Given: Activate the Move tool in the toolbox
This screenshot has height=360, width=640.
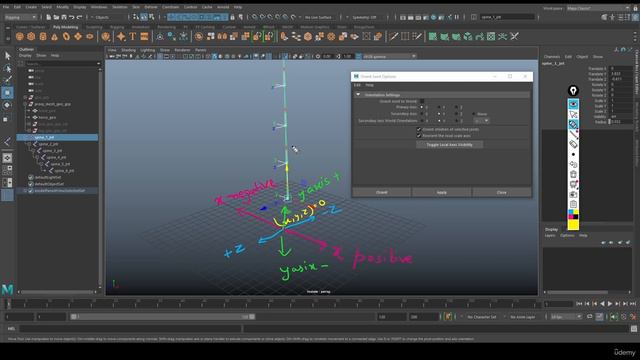Looking at the screenshot, I should 7,93.
